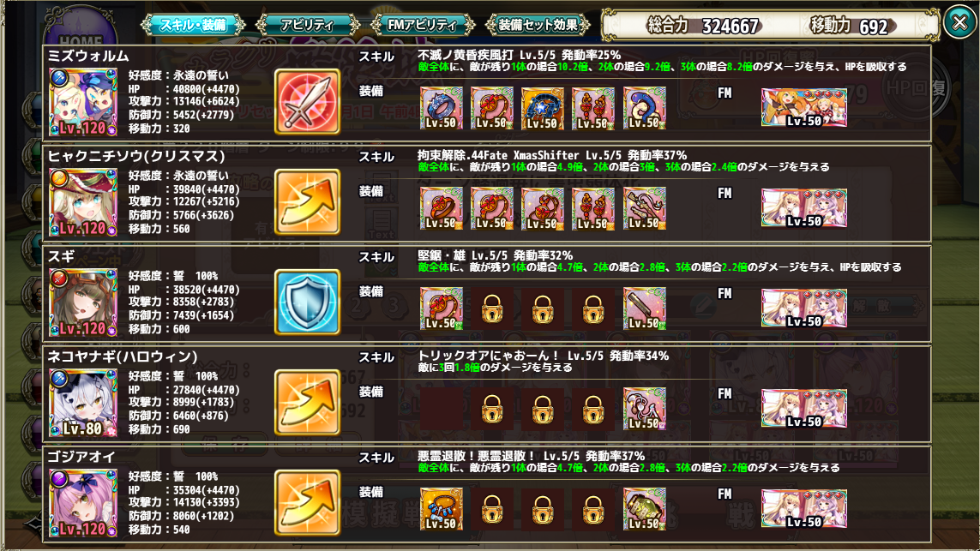Select the 装備セット効果 tab
Viewport: 980px width, 551px height.
tap(538, 25)
